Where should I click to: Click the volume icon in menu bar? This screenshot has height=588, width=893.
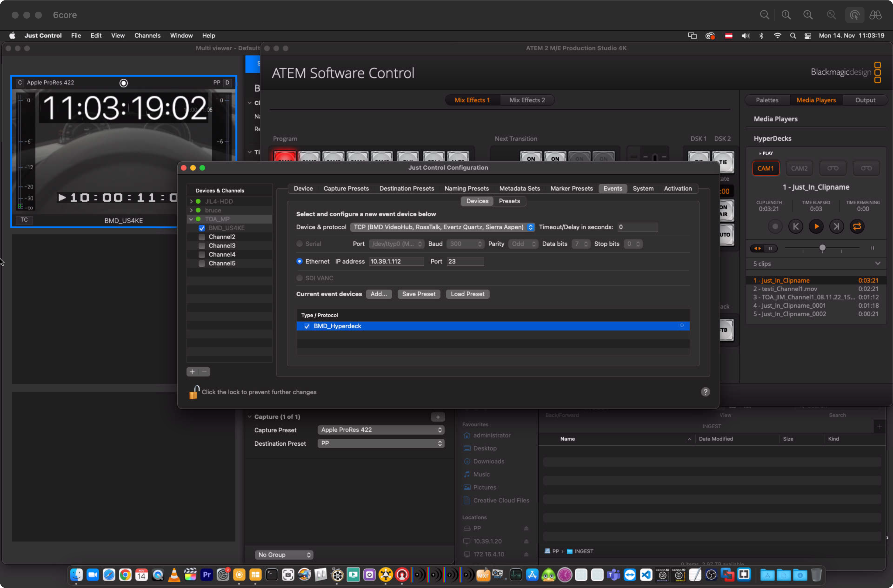[745, 36]
